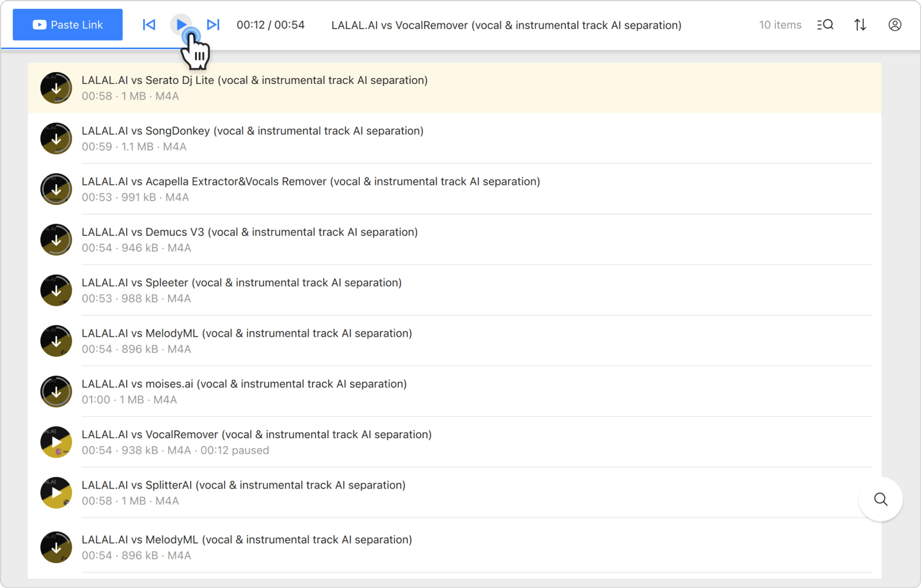Skip to the next track
921x588 pixels.
coord(213,25)
